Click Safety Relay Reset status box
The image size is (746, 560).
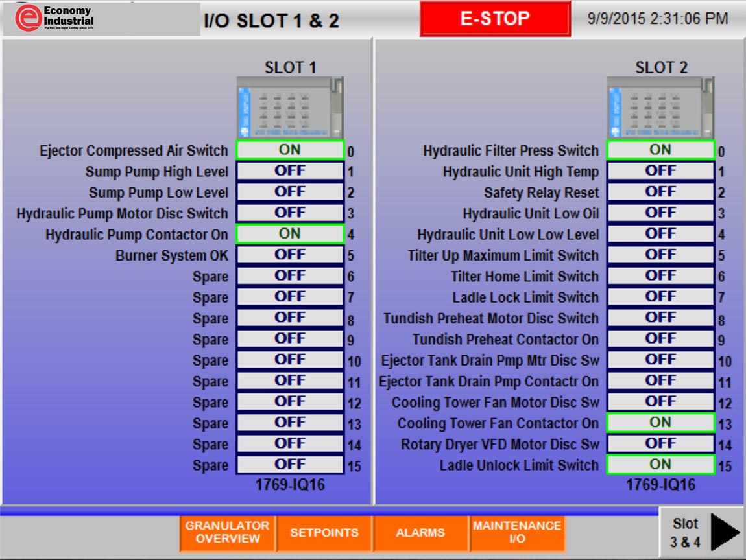pyautogui.click(x=660, y=192)
